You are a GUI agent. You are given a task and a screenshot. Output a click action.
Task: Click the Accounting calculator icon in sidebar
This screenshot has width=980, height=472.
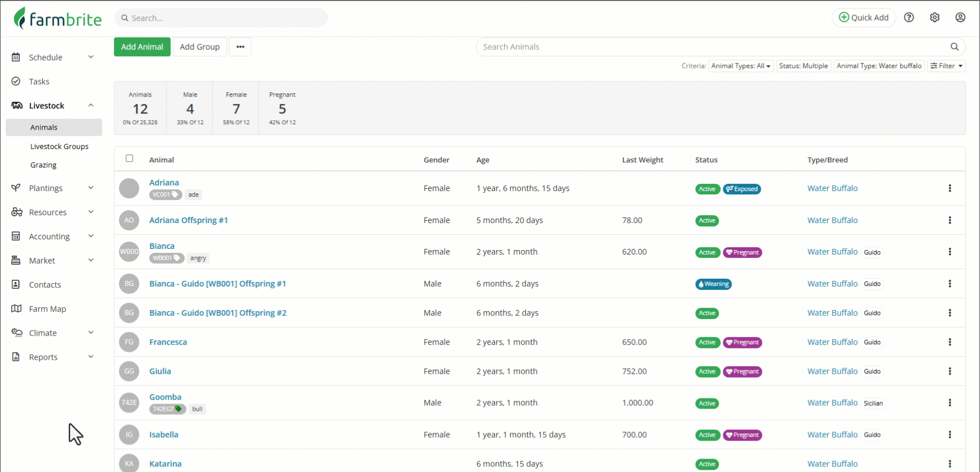tap(16, 237)
